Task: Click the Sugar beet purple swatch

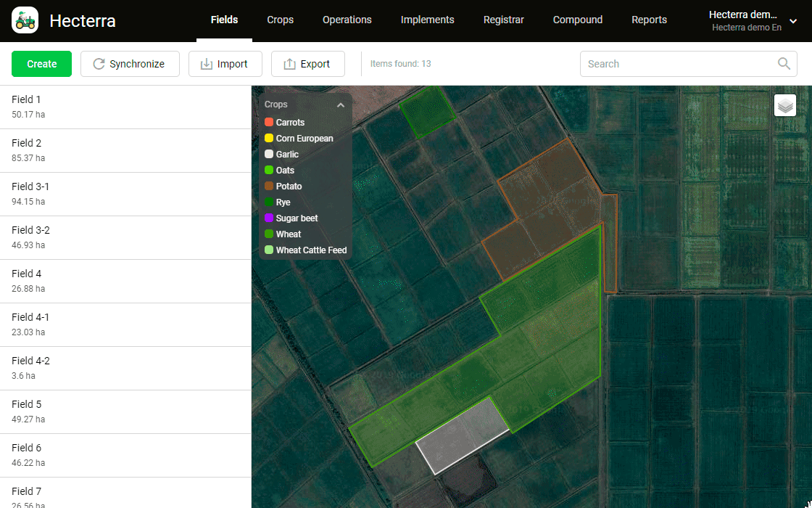Action: pyautogui.click(x=269, y=218)
